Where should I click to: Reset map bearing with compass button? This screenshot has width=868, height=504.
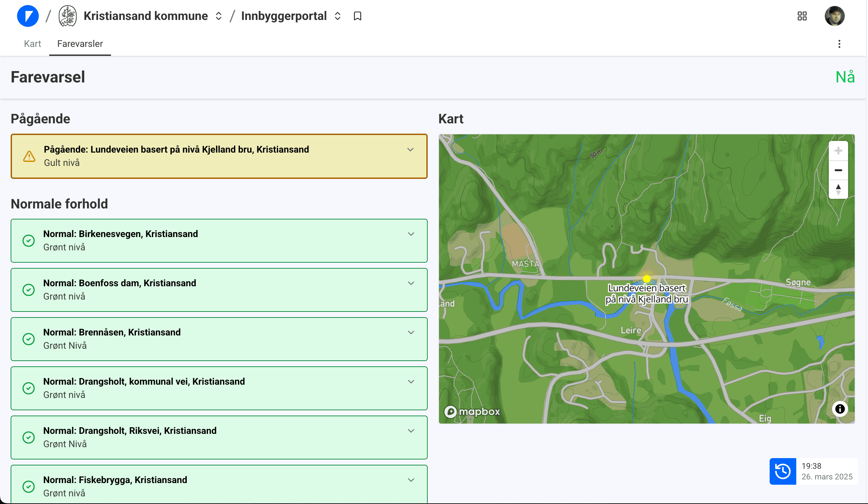[838, 189]
